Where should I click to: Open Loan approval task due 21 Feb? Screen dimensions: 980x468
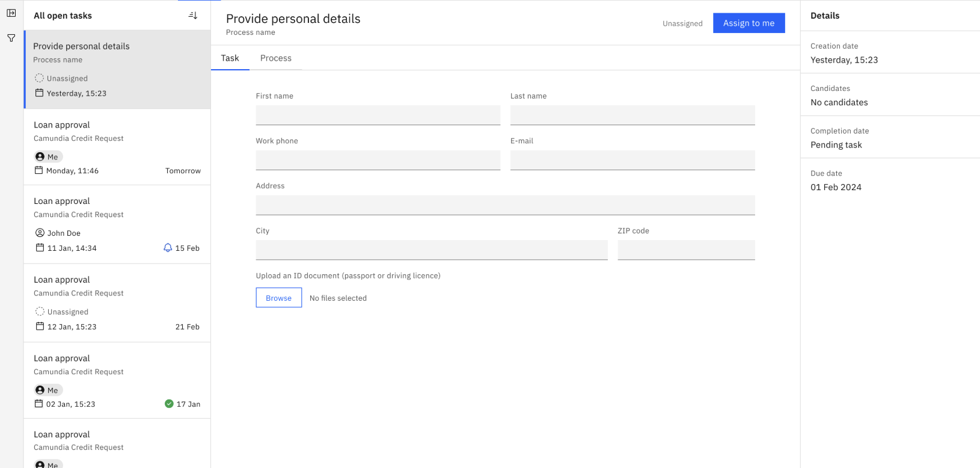(x=117, y=303)
